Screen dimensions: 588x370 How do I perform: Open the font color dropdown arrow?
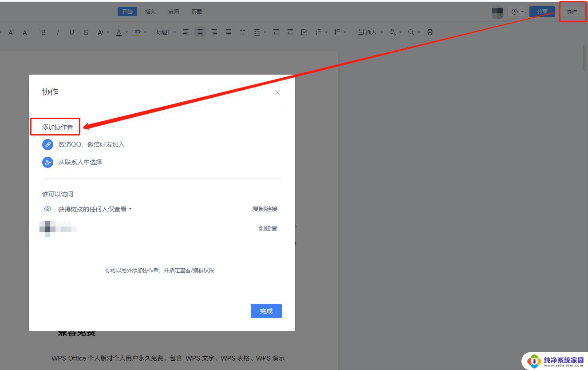coord(126,32)
